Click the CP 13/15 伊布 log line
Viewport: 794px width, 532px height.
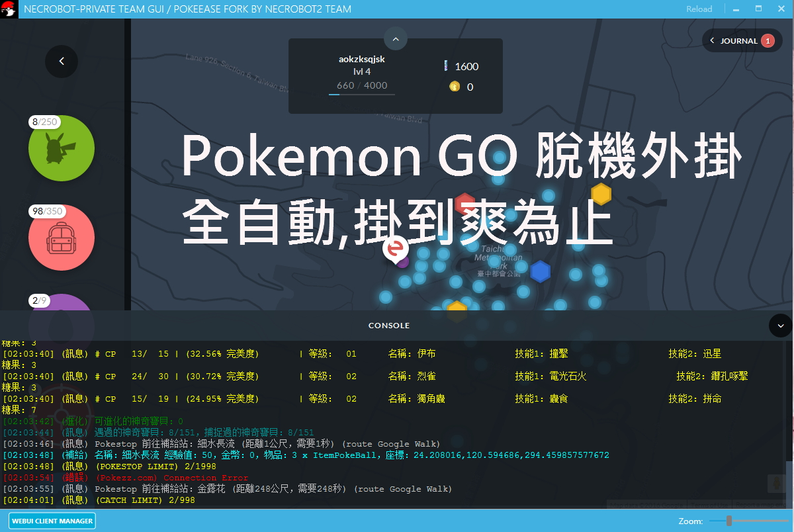[362, 354]
